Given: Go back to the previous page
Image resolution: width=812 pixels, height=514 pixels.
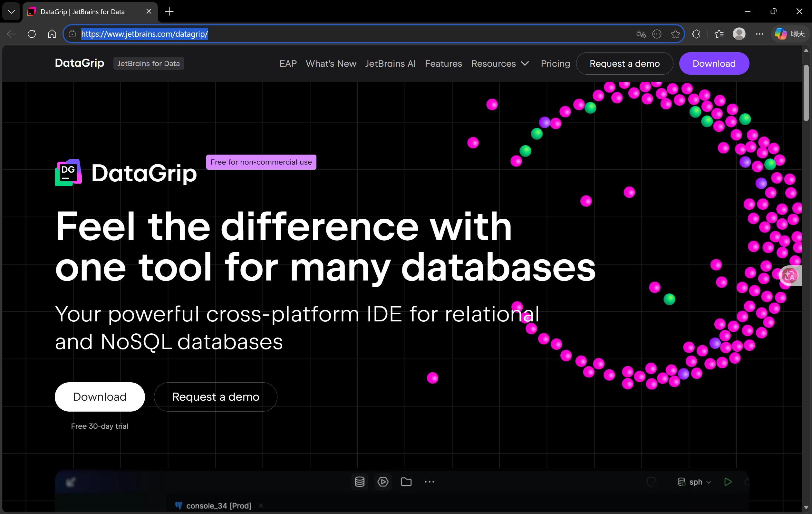Looking at the screenshot, I should pyautogui.click(x=12, y=34).
